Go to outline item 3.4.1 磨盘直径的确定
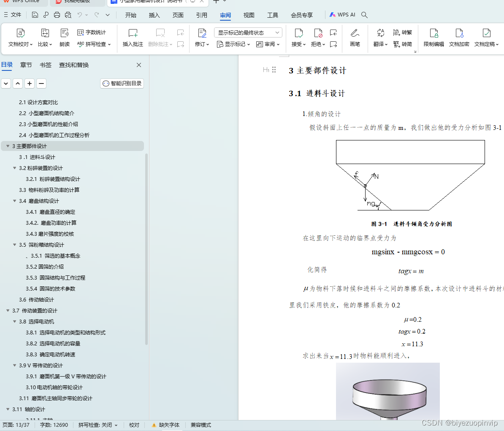The height and width of the screenshot is (431, 504). tap(51, 212)
